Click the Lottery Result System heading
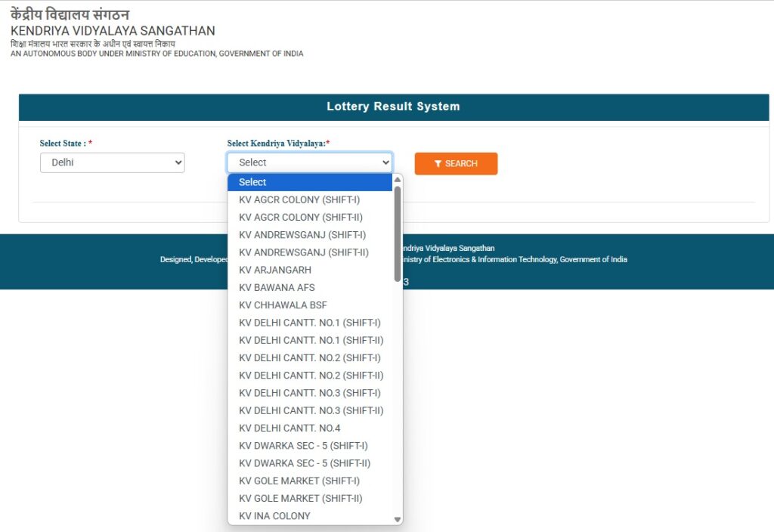This screenshot has width=774, height=532. [x=393, y=107]
